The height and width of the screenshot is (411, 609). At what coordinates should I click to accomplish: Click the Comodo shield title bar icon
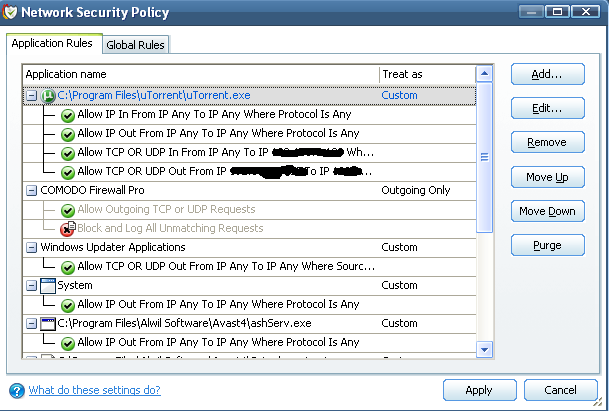10,12
